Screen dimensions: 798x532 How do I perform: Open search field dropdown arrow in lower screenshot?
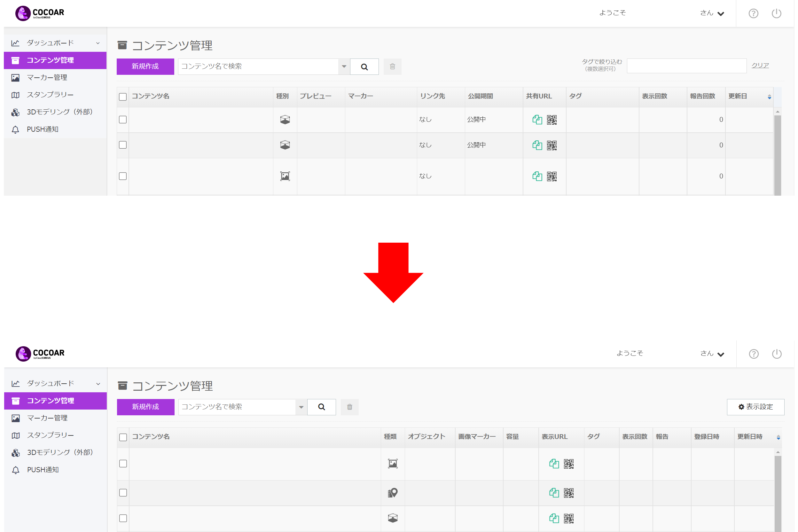[301, 407]
